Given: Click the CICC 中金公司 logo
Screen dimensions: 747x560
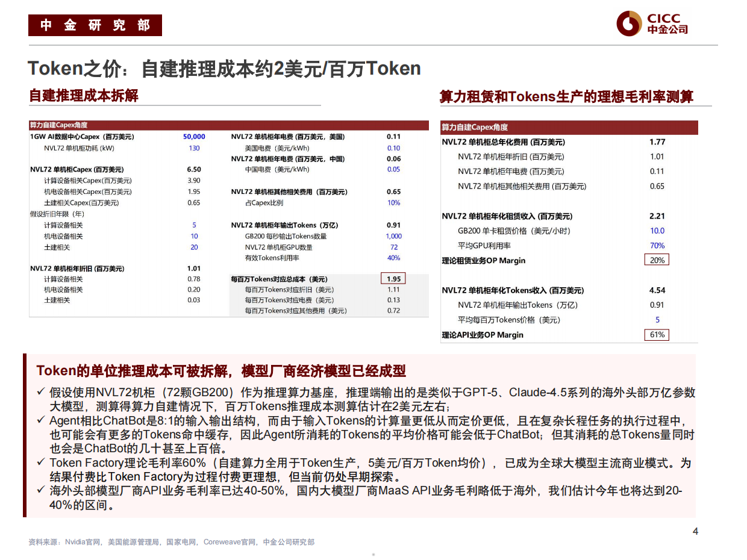Looking at the screenshot, I should (651, 23).
